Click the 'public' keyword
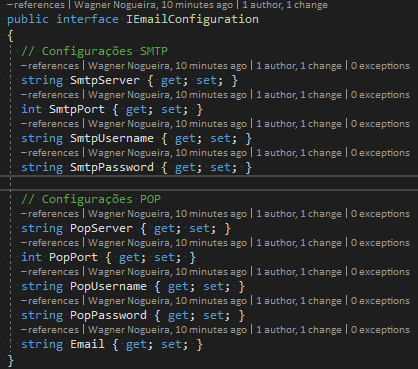418x369 pixels. pos(28,19)
